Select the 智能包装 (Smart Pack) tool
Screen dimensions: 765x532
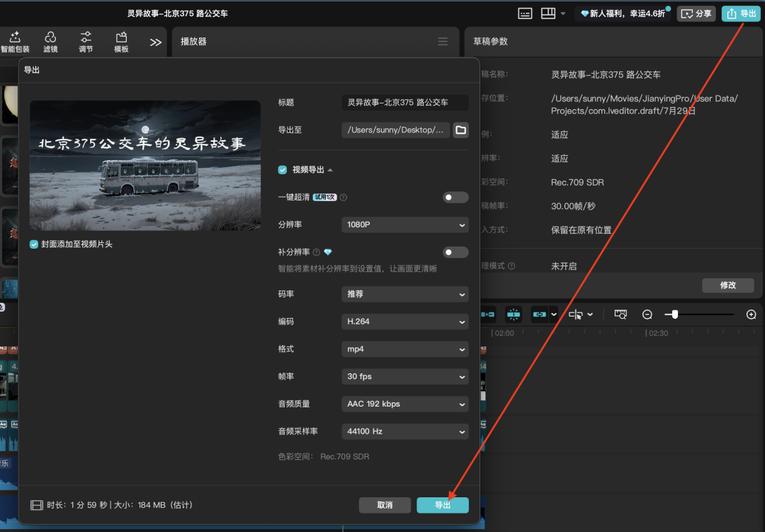(x=15, y=41)
